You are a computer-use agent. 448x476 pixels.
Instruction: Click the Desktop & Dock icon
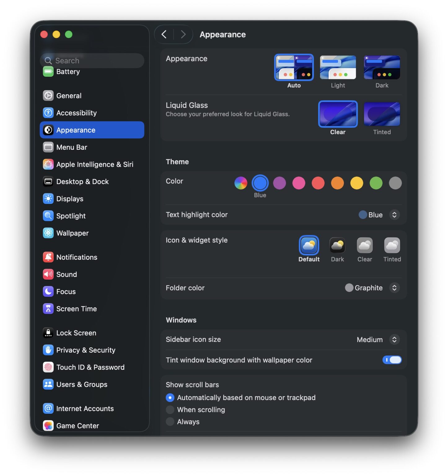tap(48, 182)
